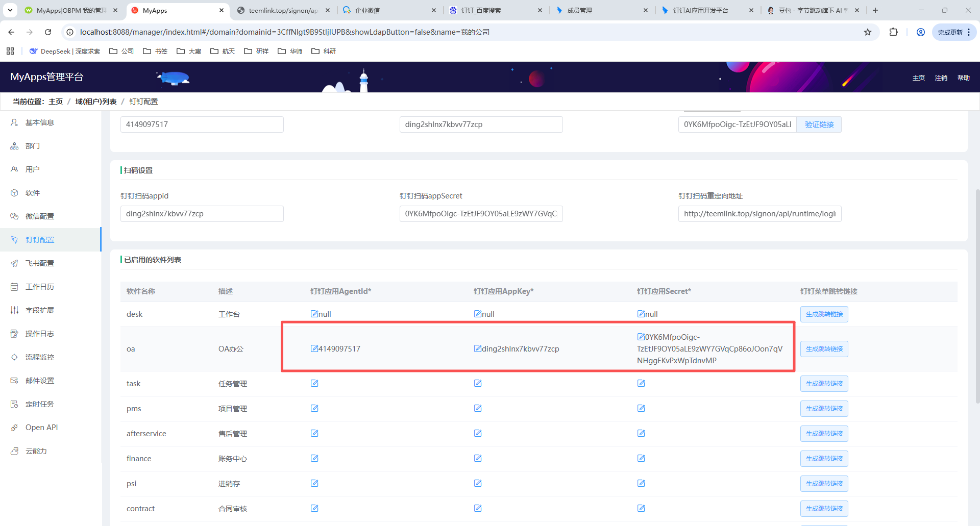Switch to the 企业微信 browser tab
This screenshot has height=526, width=980.
389,10
